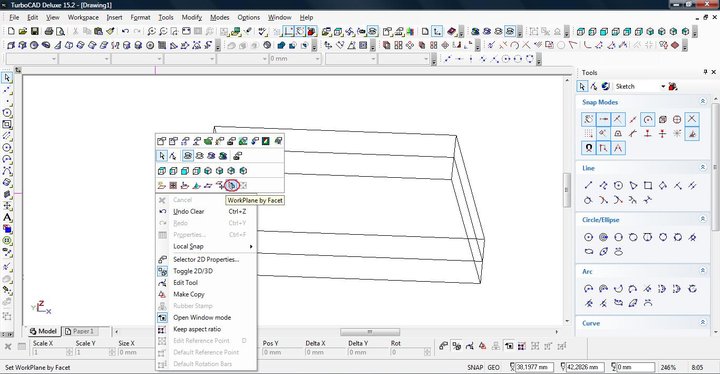Choose Make Copy in context menu

tap(206, 294)
